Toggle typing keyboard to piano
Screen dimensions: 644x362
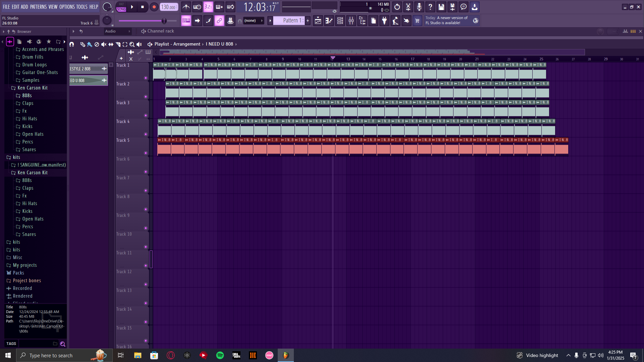186,21
